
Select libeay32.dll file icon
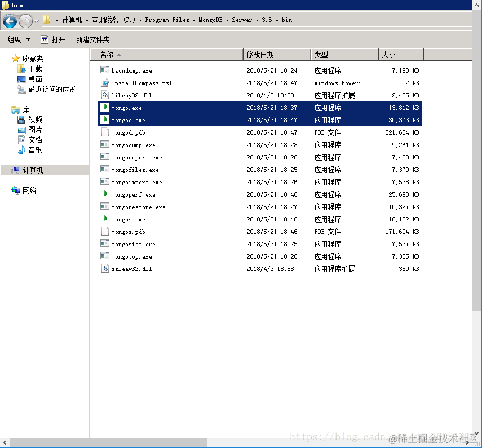coord(105,95)
